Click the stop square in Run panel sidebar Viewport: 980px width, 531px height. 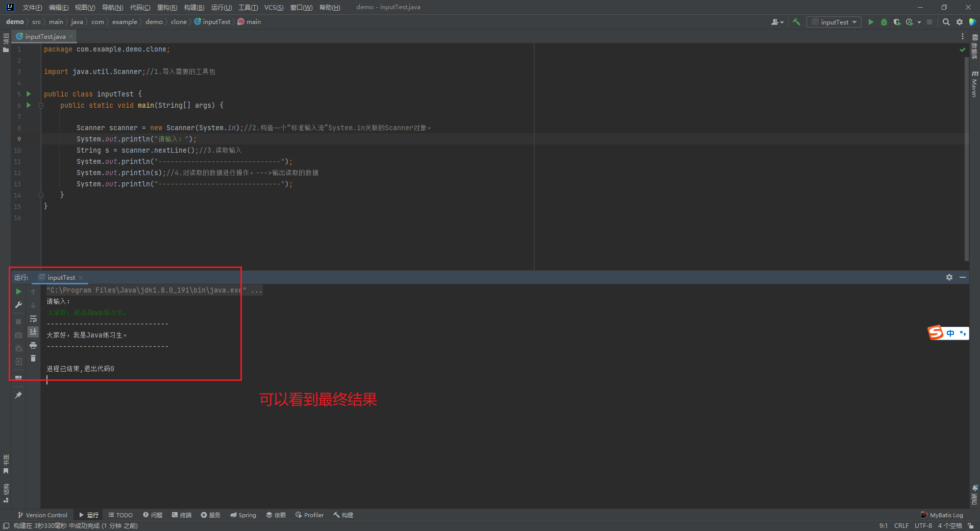(x=18, y=322)
